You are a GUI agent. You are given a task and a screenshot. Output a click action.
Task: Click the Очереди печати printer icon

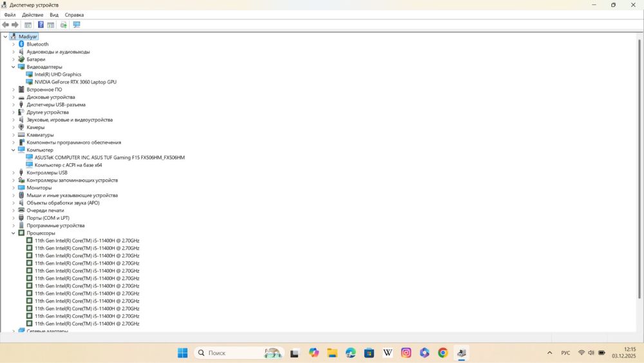(21, 210)
